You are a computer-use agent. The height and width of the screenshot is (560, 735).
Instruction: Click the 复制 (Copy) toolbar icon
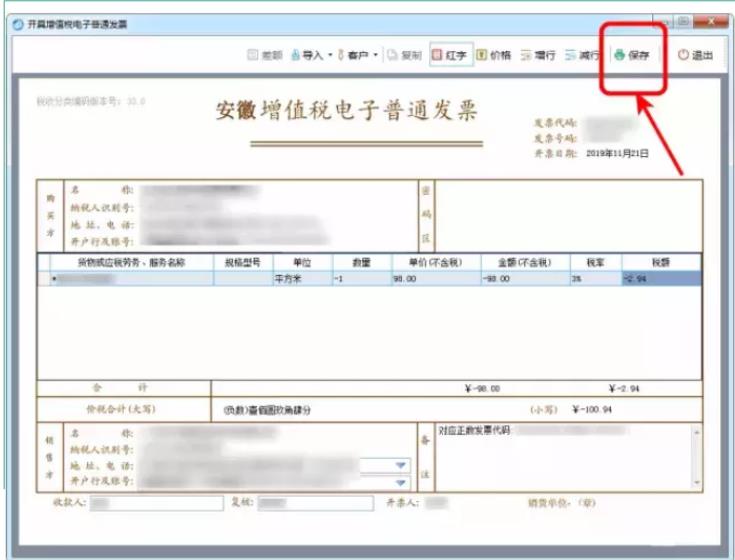click(x=405, y=56)
